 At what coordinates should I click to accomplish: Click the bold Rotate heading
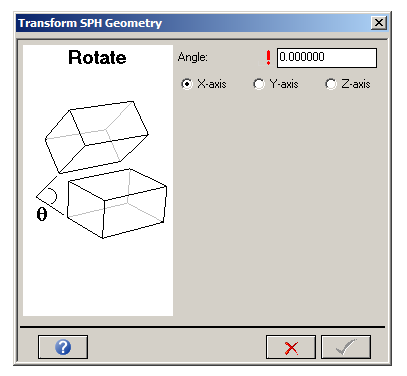[x=97, y=57]
